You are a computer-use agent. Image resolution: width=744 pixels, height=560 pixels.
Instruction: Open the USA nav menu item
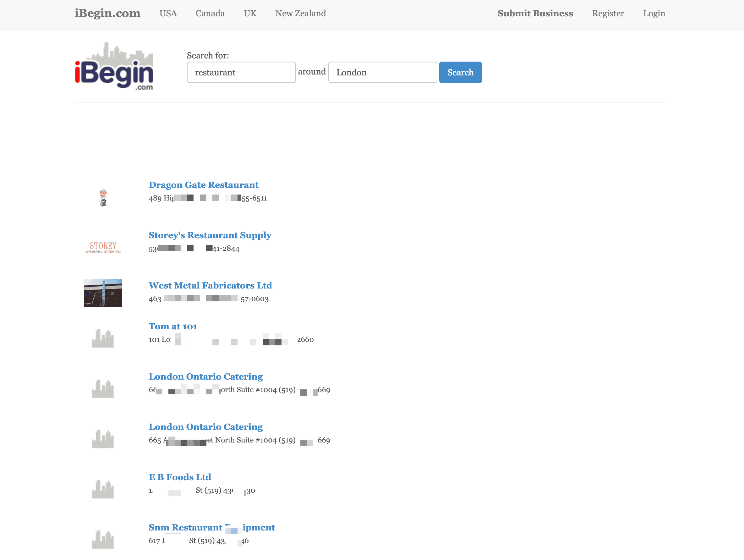pos(168,14)
